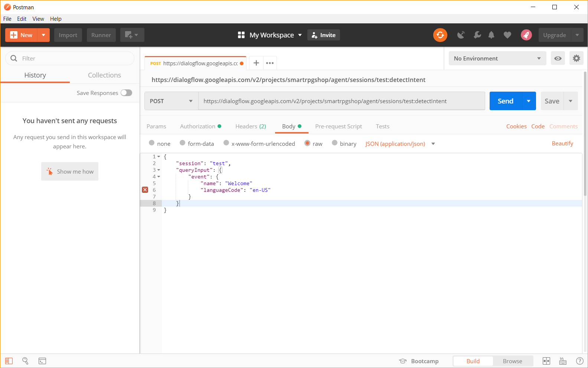Open tab options three-dots menu

(270, 63)
